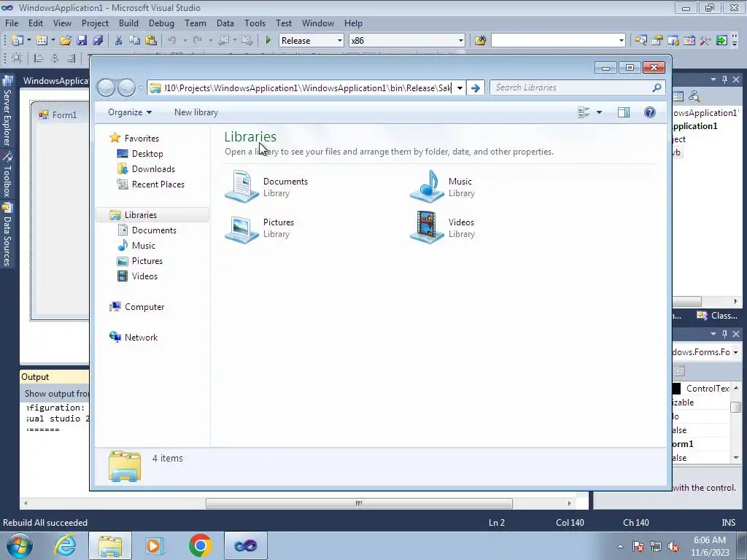
Task: Click the View Class Diagram icon in Solution Explorer
Action: pyautogui.click(x=694, y=97)
